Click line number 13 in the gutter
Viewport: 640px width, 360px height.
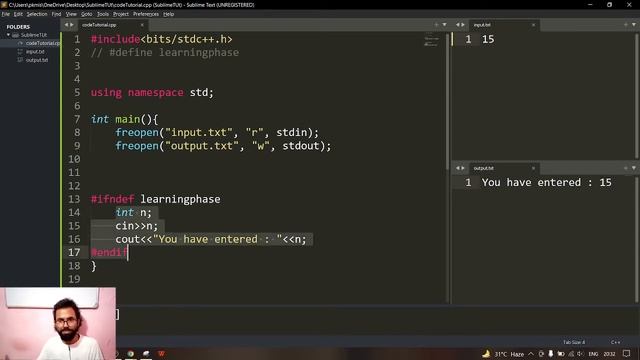74,199
